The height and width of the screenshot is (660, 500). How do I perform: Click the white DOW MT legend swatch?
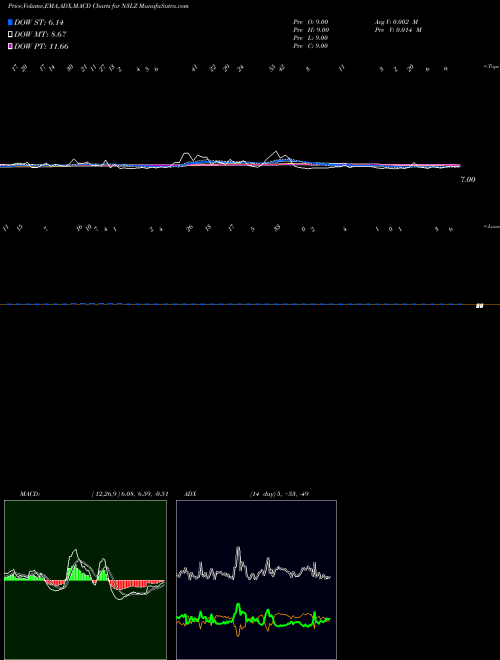pyautogui.click(x=10, y=34)
